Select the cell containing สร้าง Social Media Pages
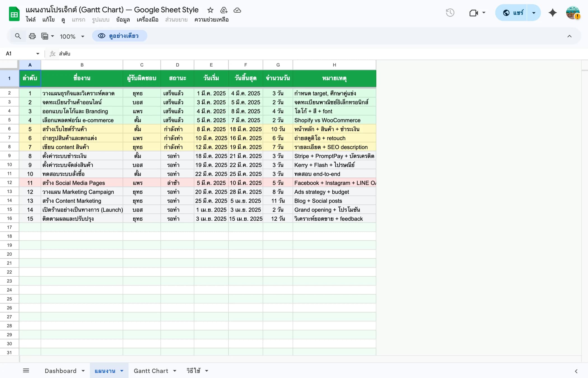This screenshot has height=378, width=588. click(x=74, y=183)
